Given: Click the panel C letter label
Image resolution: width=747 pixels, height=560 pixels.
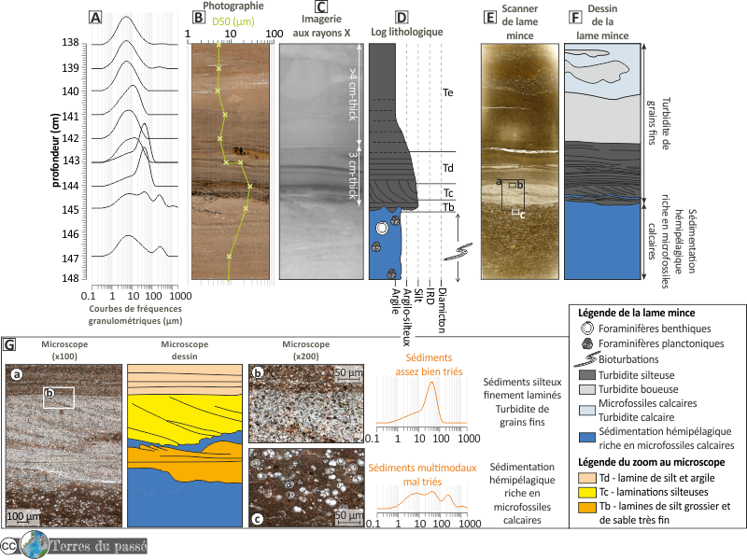Looking at the screenshot, I should (321, 7).
